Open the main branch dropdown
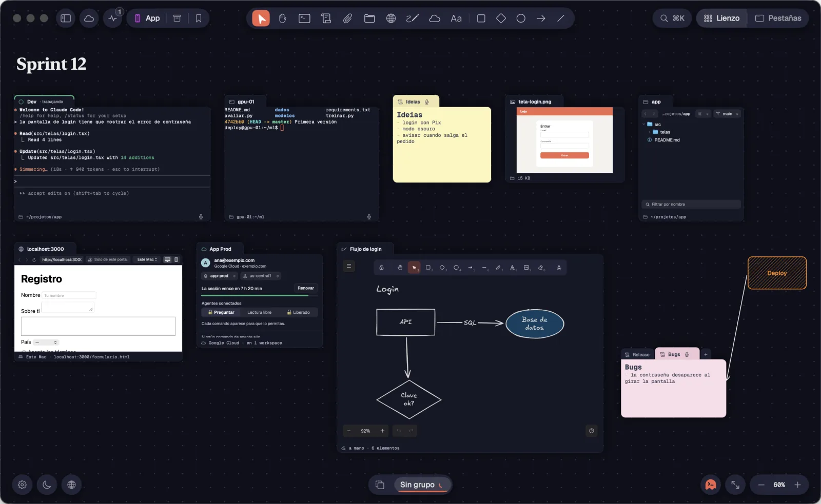The image size is (821, 504). pos(728,114)
